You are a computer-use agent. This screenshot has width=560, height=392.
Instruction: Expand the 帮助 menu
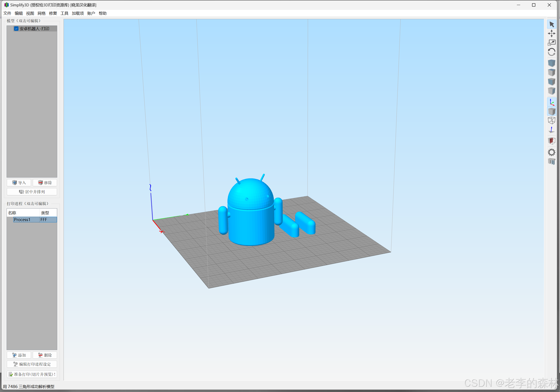tap(102, 13)
